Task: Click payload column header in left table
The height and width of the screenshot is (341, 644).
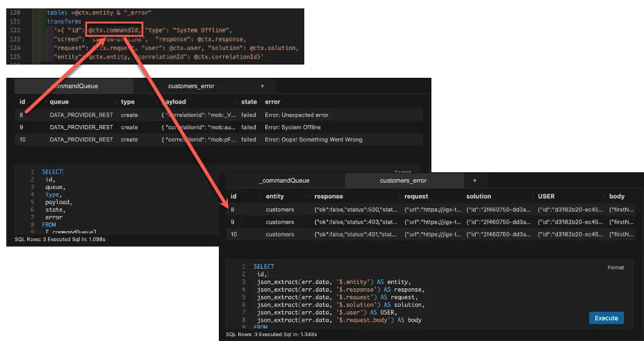Action: tap(174, 102)
